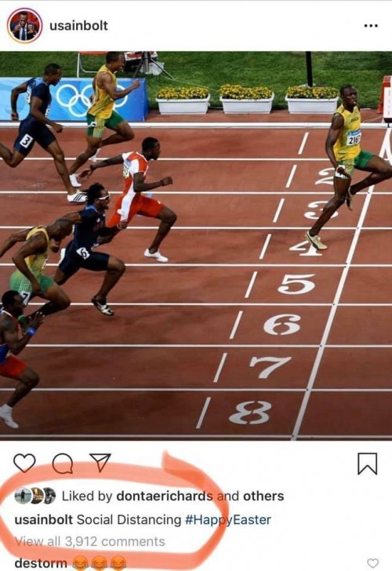Tap the Social Distancing caption text
392x571 pixels.
(x=129, y=520)
